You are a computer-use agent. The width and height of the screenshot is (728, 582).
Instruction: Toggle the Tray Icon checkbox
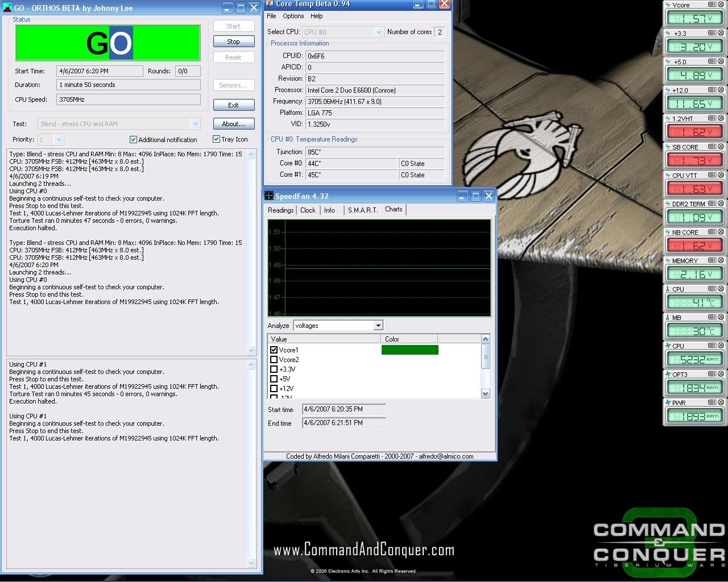(x=216, y=139)
